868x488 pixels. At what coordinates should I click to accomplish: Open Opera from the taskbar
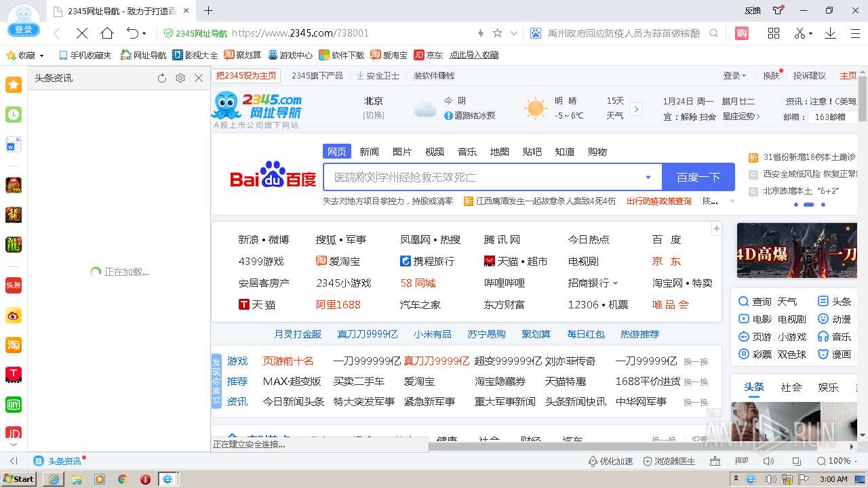pos(145,479)
